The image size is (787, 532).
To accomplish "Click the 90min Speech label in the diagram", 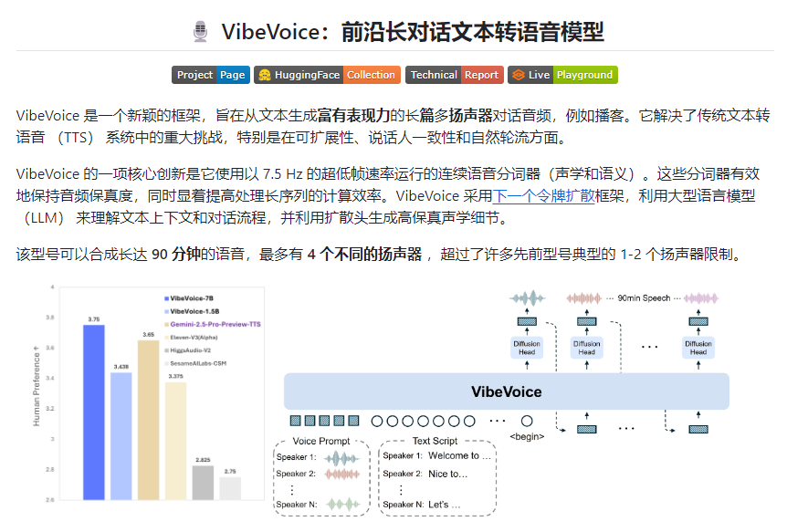I will (644, 298).
